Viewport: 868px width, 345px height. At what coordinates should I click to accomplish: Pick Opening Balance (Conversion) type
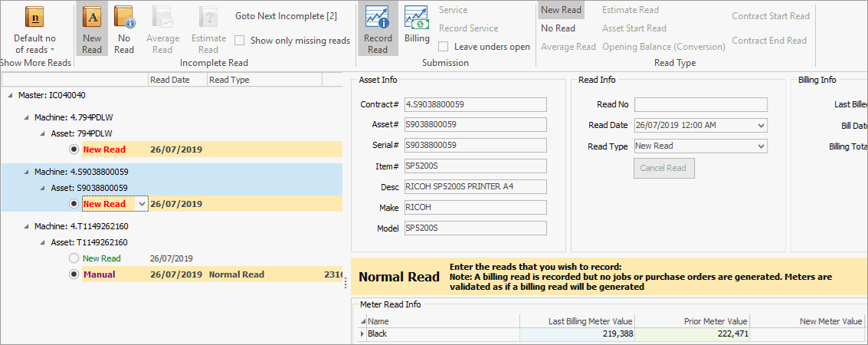click(663, 47)
